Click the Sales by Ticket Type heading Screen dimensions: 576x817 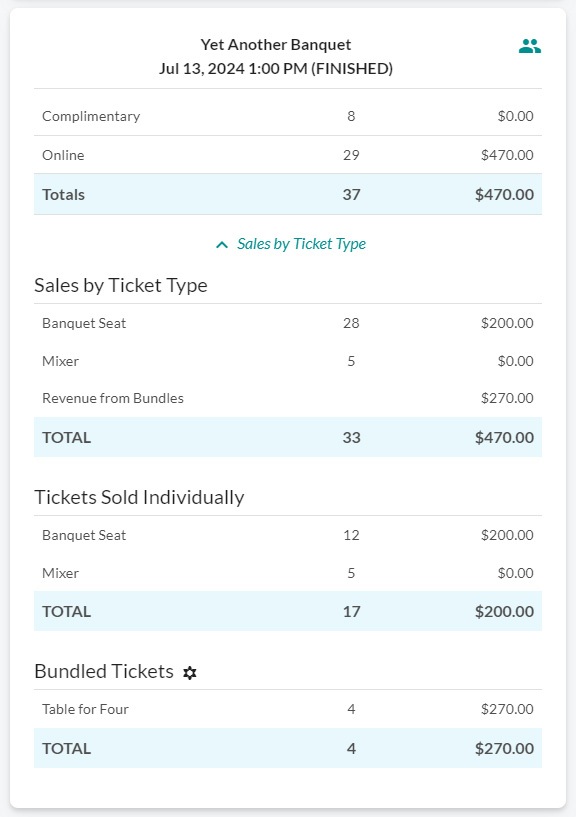(x=121, y=286)
